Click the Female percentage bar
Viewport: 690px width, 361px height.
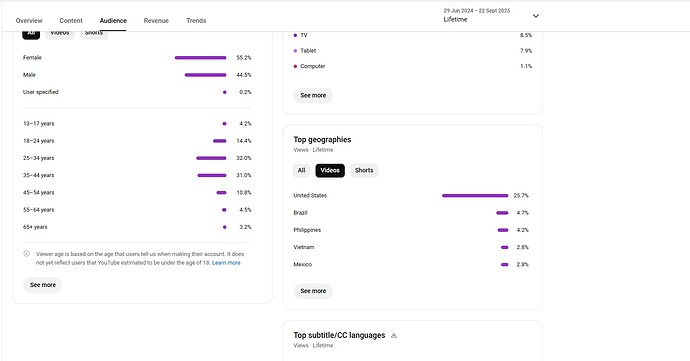click(200, 58)
